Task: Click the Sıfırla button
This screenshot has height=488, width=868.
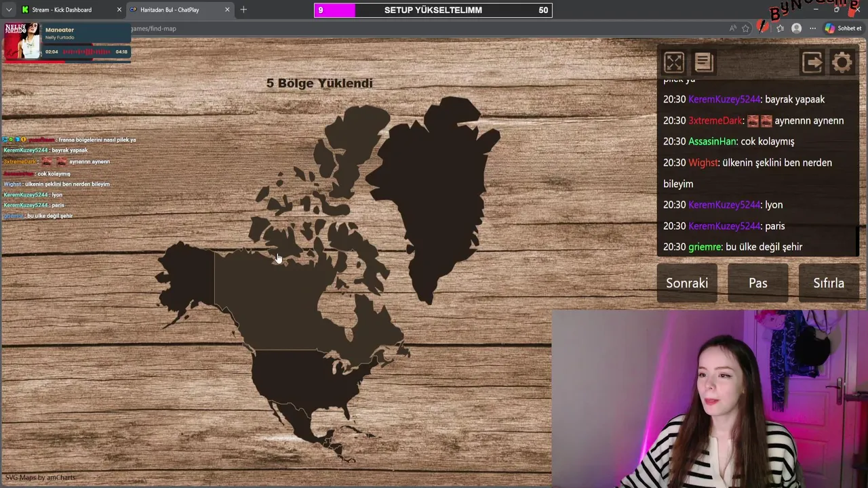Action: point(829,283)
